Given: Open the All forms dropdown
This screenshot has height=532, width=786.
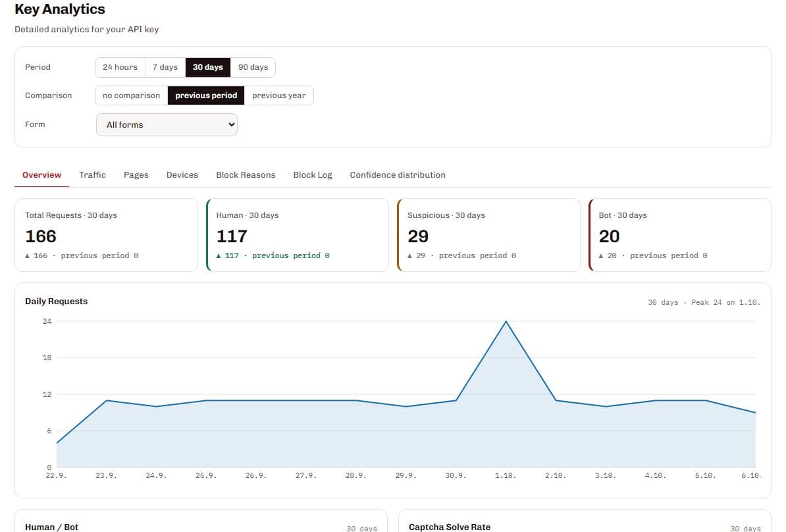Looking at the screenshot, I should [x=167, y=125].
